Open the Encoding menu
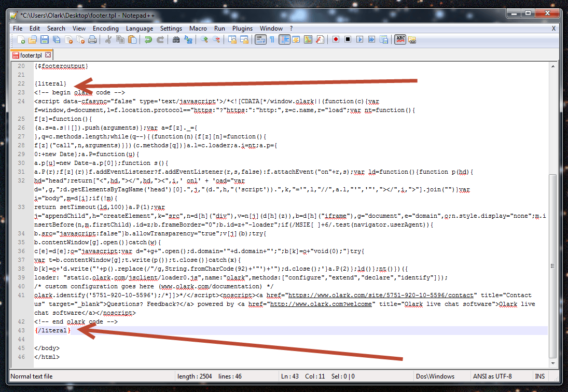 pyautogui.click(x=106, y=29)
